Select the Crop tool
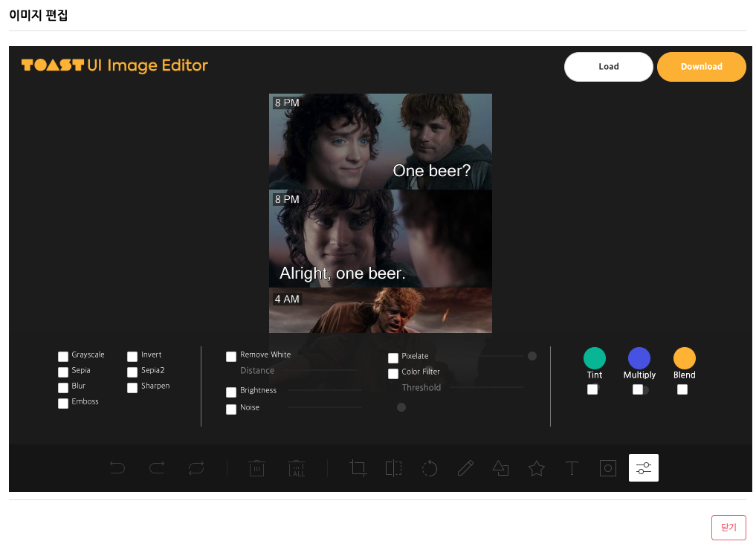Screen dimensions: 756x547 [358, 468]
